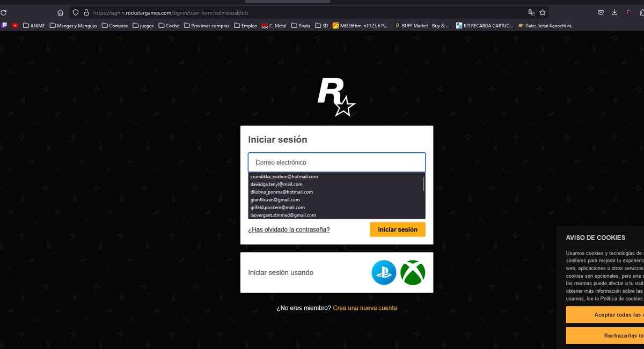Expand the ANIME bookmarks folder
Screen dimensions: 644x349
(34, 25)
